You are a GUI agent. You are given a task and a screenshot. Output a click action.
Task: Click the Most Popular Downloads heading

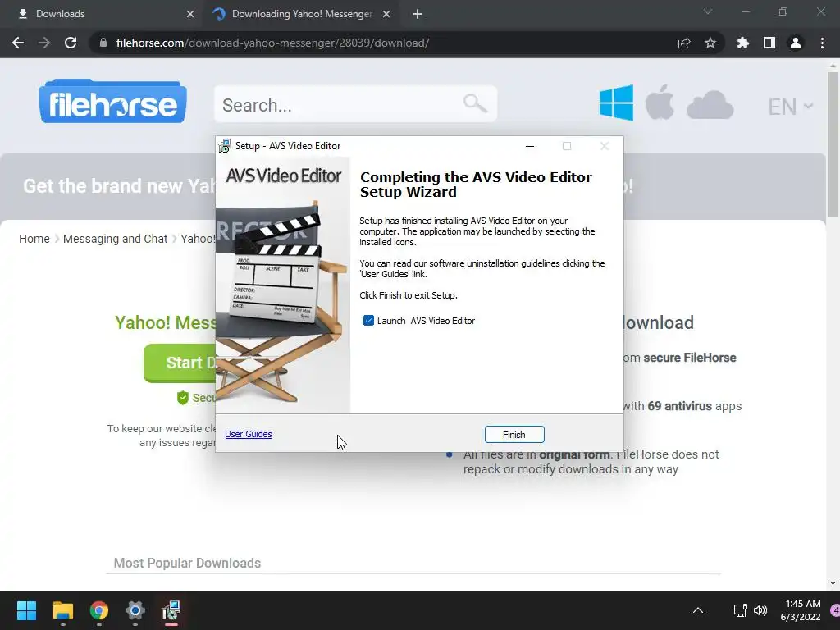[x=188, y=563]
